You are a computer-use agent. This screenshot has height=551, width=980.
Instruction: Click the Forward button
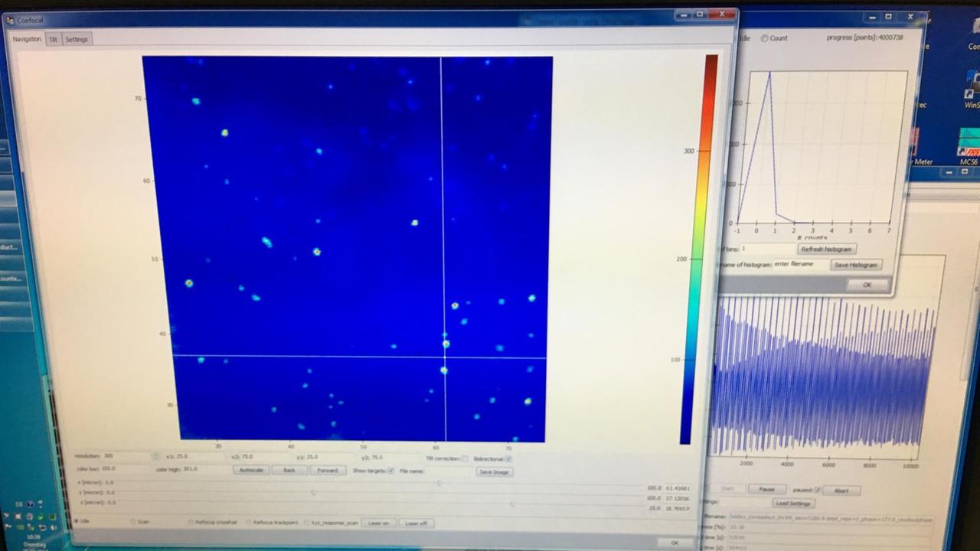point(328,470)
